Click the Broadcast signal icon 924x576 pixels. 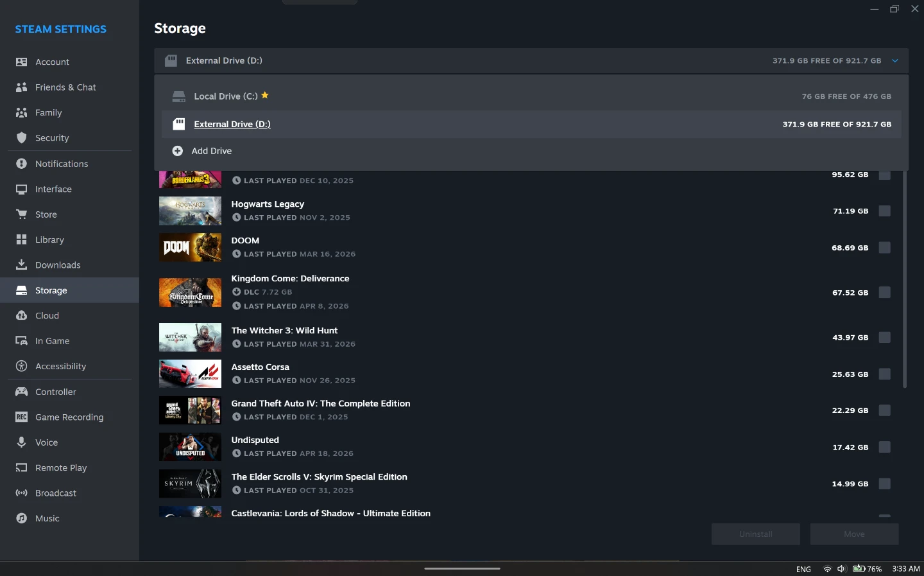click(21, 493)
